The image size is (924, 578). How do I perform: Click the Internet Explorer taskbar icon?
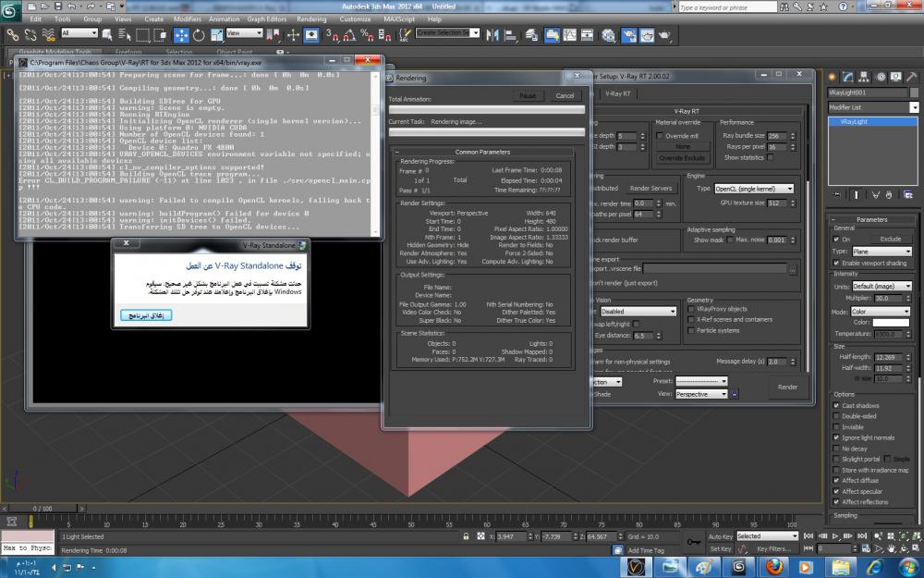pos(874,568)
